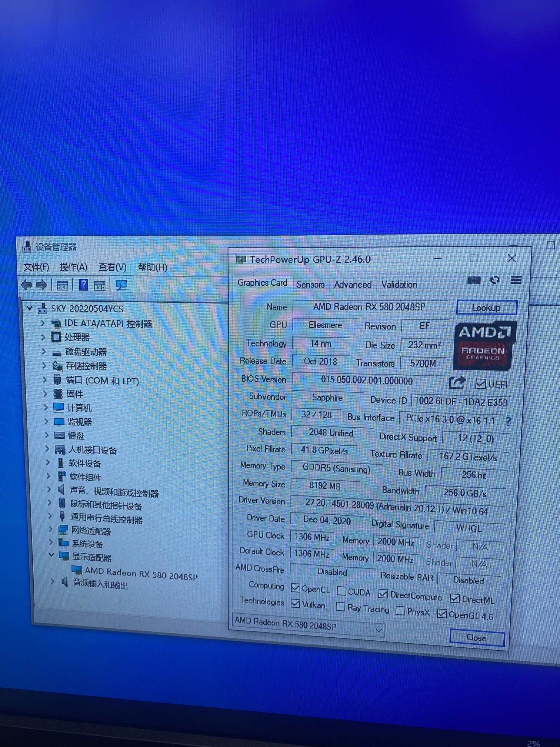Click the GPU-Z title bar app icon
This screenshot has height=747, width=560.
click(241, 259)
